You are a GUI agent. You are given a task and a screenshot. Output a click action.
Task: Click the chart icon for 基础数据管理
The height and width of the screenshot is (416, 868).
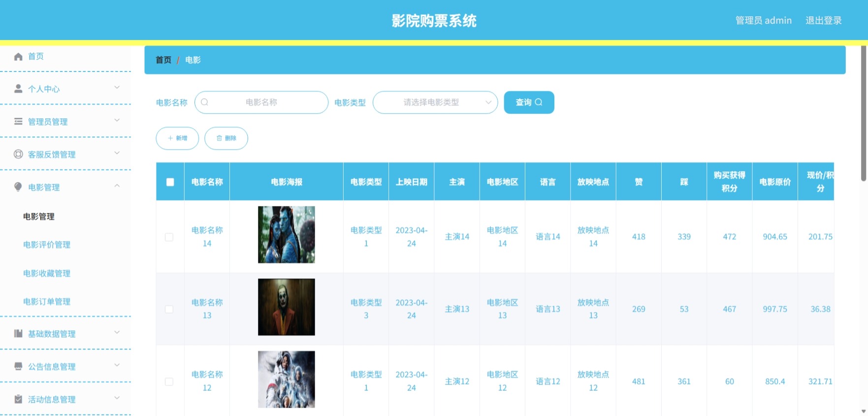pos(18,334)
